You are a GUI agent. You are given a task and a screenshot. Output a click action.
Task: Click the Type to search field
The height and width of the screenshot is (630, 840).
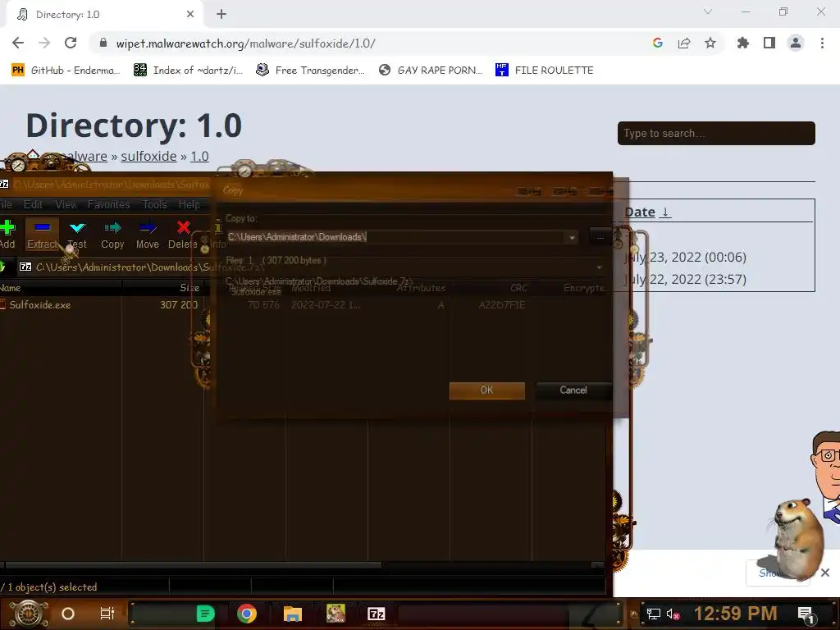(716, 134)
